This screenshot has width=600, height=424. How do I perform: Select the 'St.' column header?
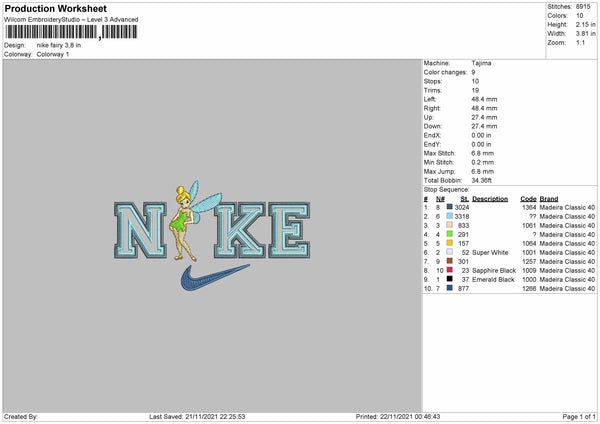pos(465,199)
